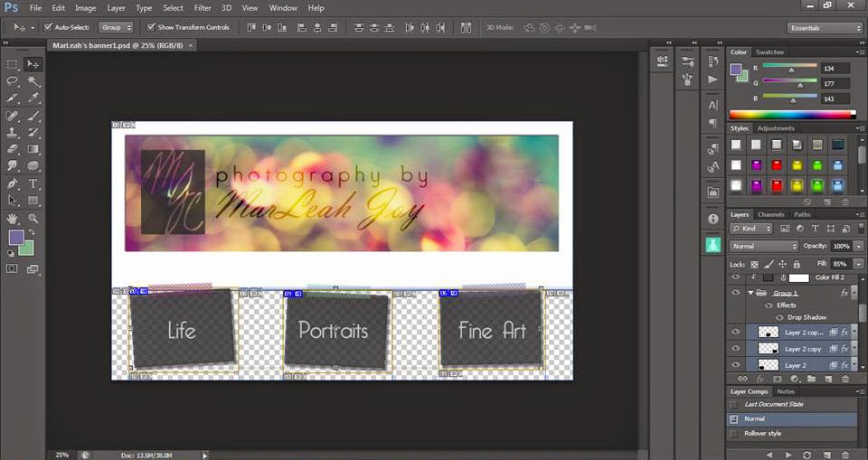Hide the Layer 2 layer

coord(736,365)
